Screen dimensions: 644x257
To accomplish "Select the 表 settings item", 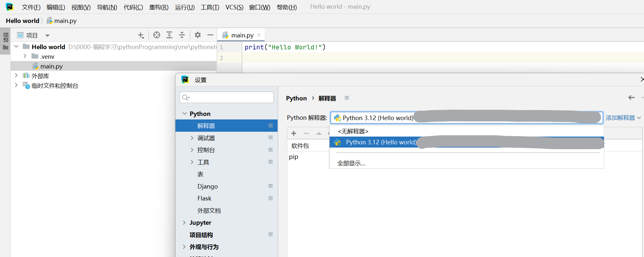I will pos(227,174).
